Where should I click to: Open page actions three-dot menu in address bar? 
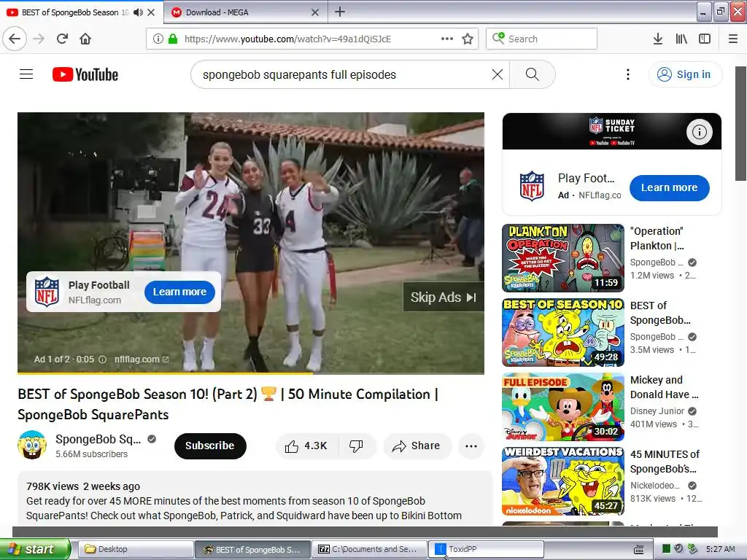pyautogui.click(x=447, y=39)
